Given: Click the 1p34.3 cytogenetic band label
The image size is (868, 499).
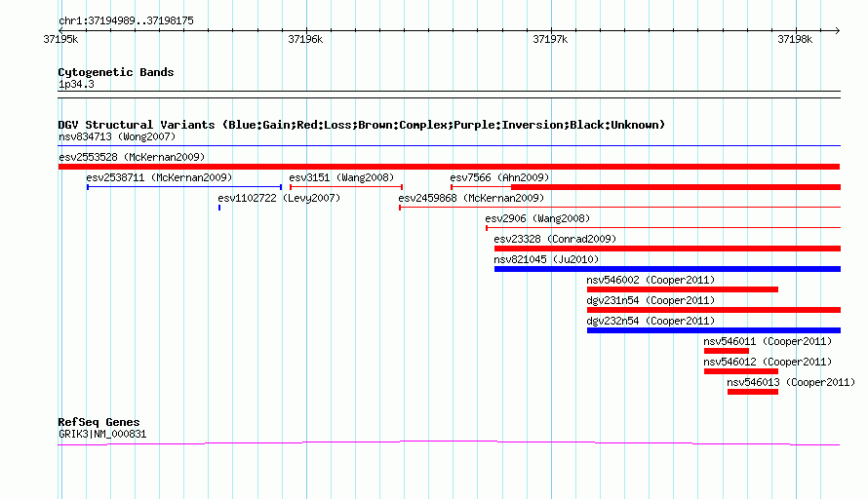Looking at the screenshot, I should tap(76, 84).
